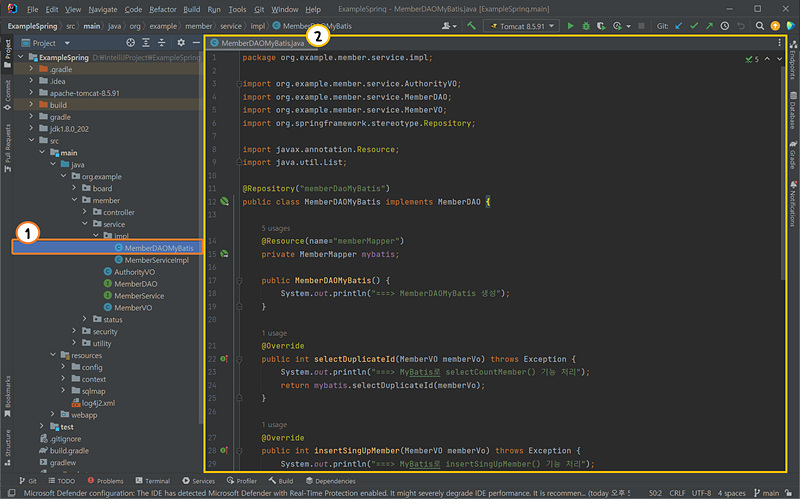The width and height of the screenshot is (800, 499).
Task: Click Collapse All icon in Project panel
Action: point(161,43)
